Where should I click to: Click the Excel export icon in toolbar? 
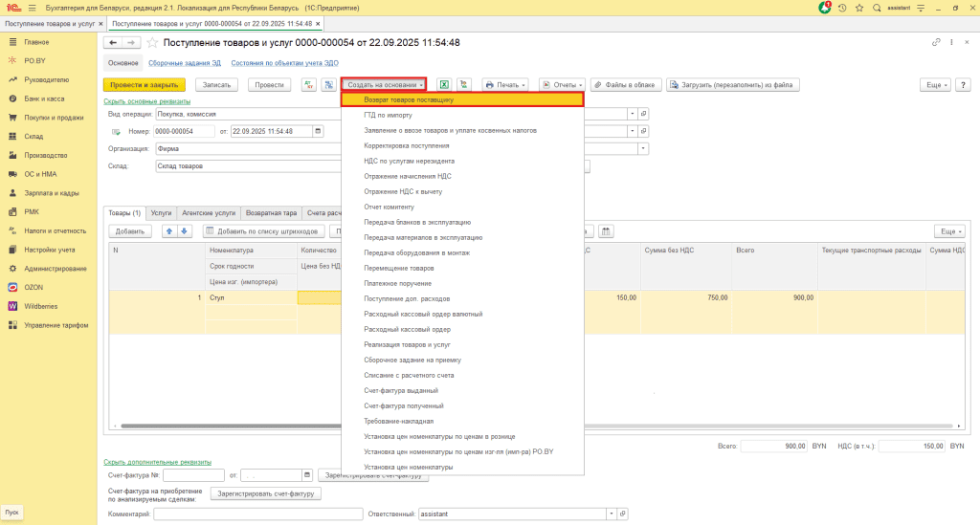[x=444, y=85]
